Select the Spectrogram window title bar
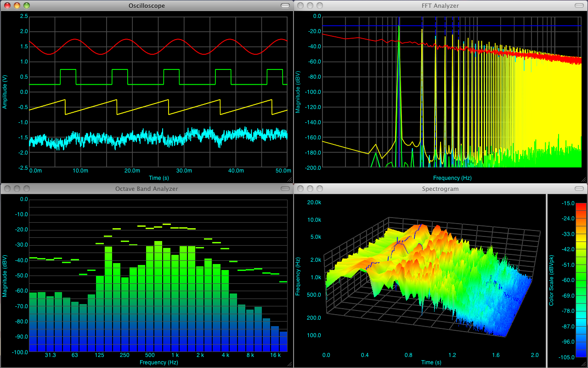Screen dimensions: 588x368 (x=440, y=189)
